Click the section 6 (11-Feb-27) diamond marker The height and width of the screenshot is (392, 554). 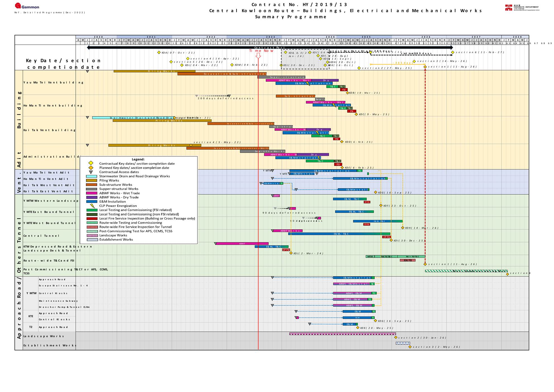(453, 52)
